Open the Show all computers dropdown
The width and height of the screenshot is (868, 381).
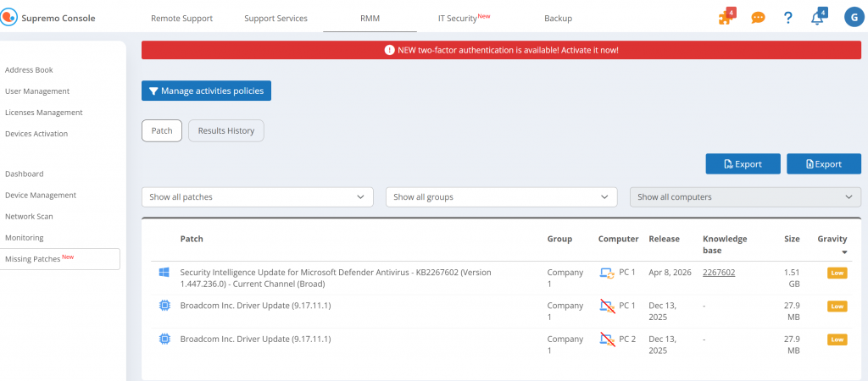[745, 197]
